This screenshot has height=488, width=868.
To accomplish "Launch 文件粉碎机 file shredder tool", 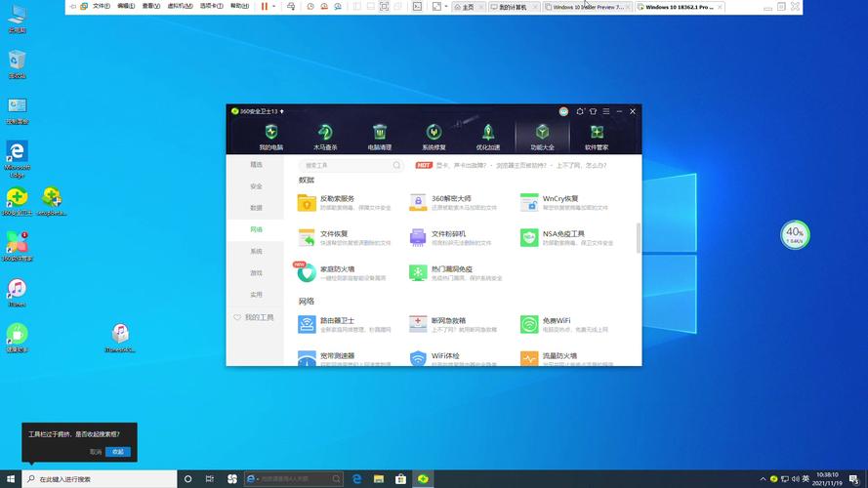I will tap(451, 238).
